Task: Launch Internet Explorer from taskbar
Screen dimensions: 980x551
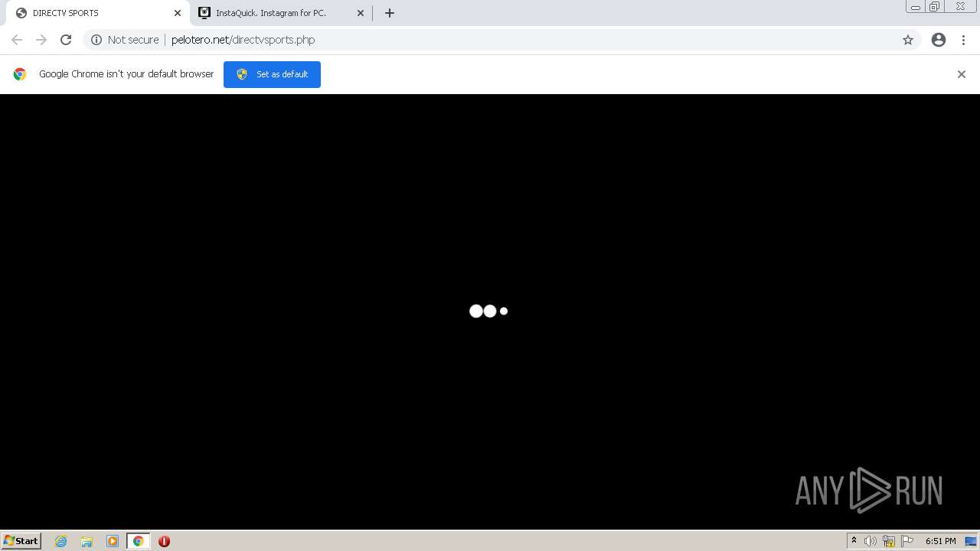Action: 60,541
